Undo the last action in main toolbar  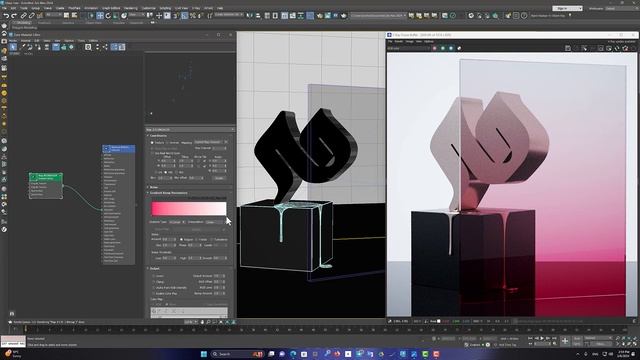(6, 16)
